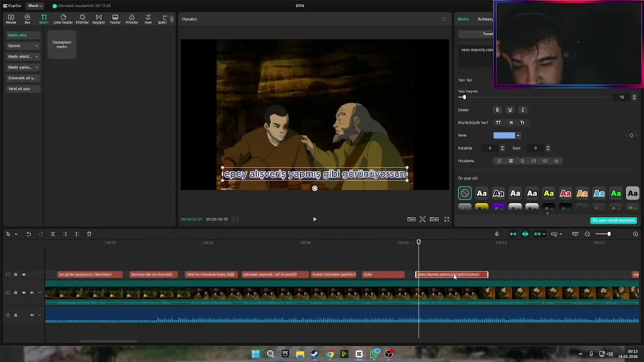Select Metin ekle in the sidebar
Screen dimensions: 644x362
pos(23,35)
